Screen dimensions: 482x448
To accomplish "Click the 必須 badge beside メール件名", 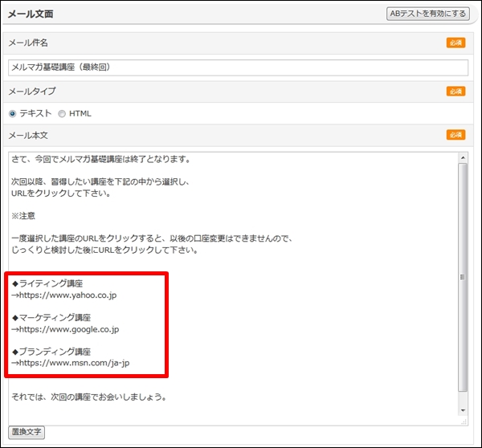I will coord(455,43).
